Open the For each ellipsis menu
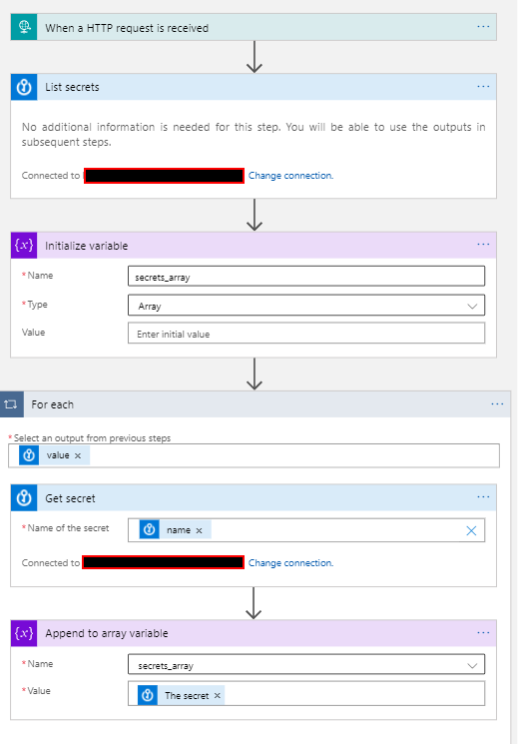Screen dimensions: 518x744 click(497, 404)
